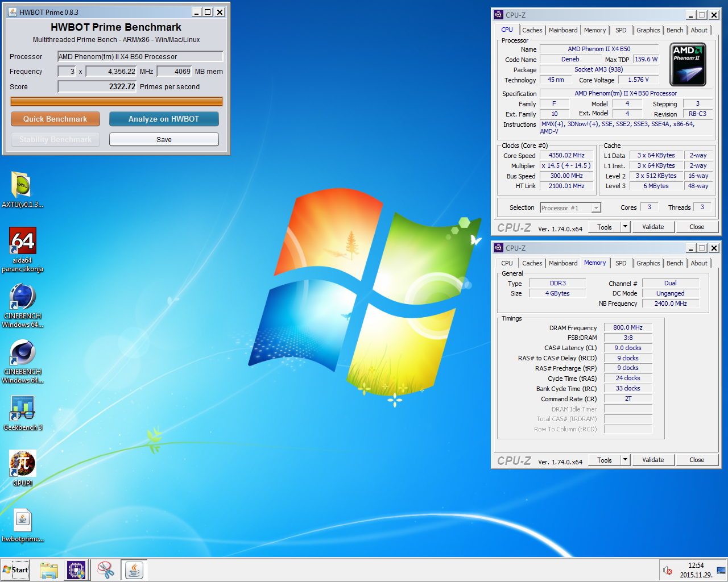Click the lower CPU-Z window title icon
This screenshot has width=728, height=582.
tap(499, 248)
